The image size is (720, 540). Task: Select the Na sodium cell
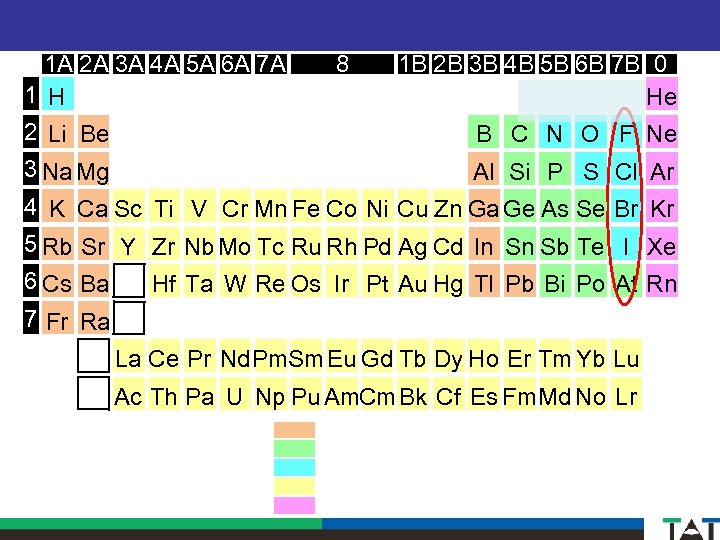[x=57, y=169]
